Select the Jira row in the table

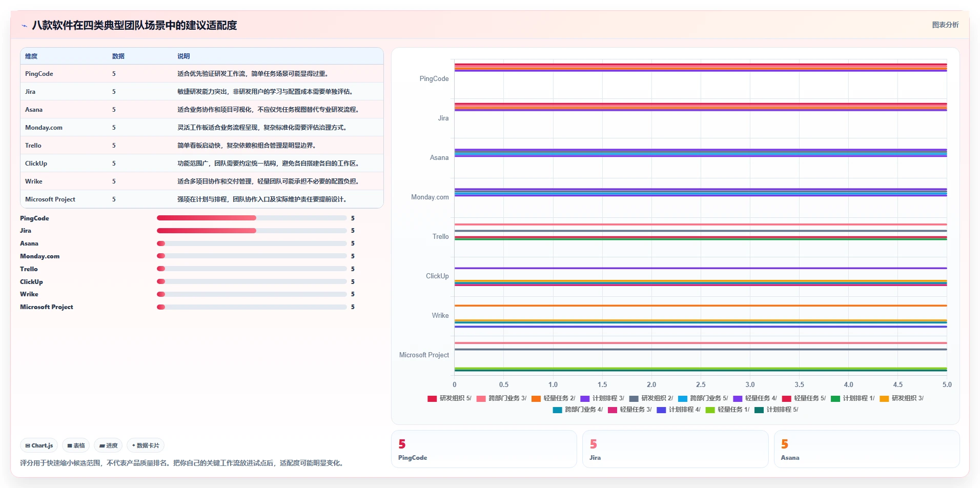pos(202,92)
